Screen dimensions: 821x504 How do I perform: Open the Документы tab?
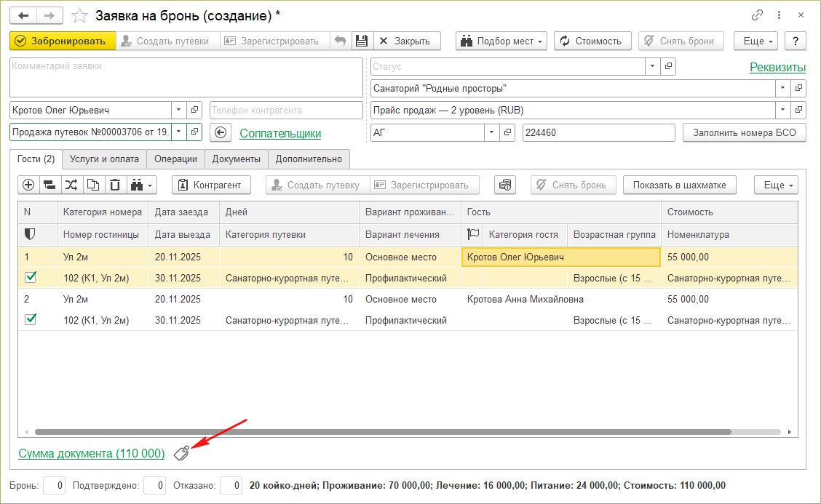[x=237, y=159]
